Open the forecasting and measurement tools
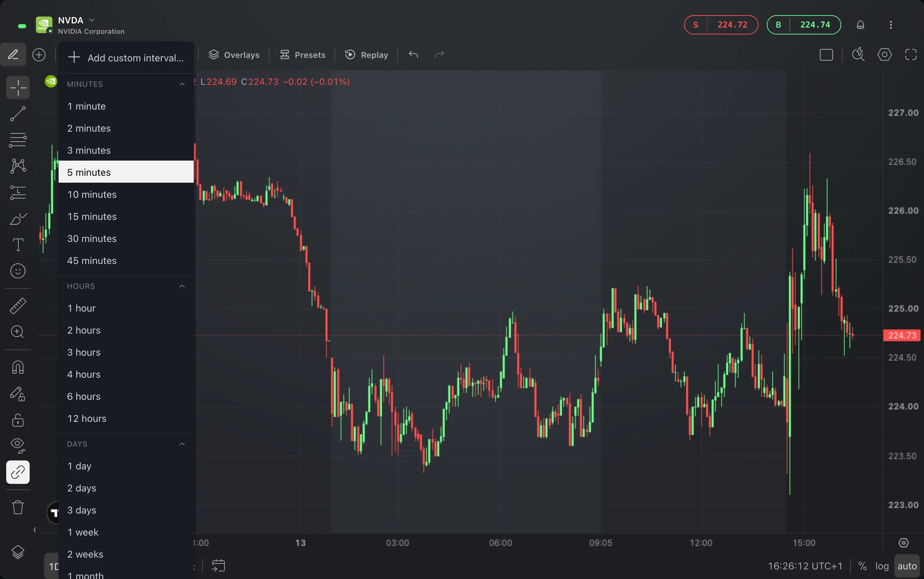Image resolution: width=924 pixels, height=579 pixels. coord(18,192)
